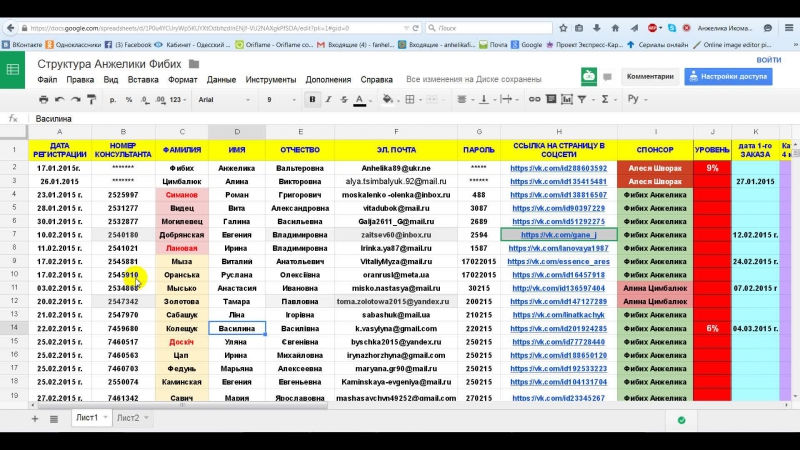
Task: Toggle Italic formatting button
Action: click(x=328, y=100)
